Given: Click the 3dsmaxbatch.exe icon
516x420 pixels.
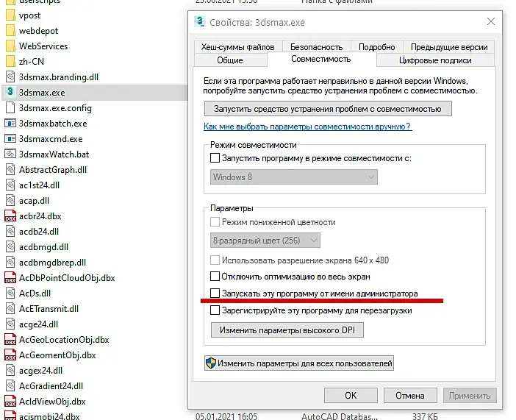Looking at the screenshot, I should [10, 123].
